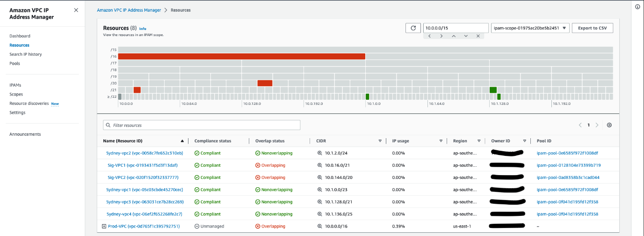Select Resources in the sidebar
644x236 pixels.
pos(19,45)
